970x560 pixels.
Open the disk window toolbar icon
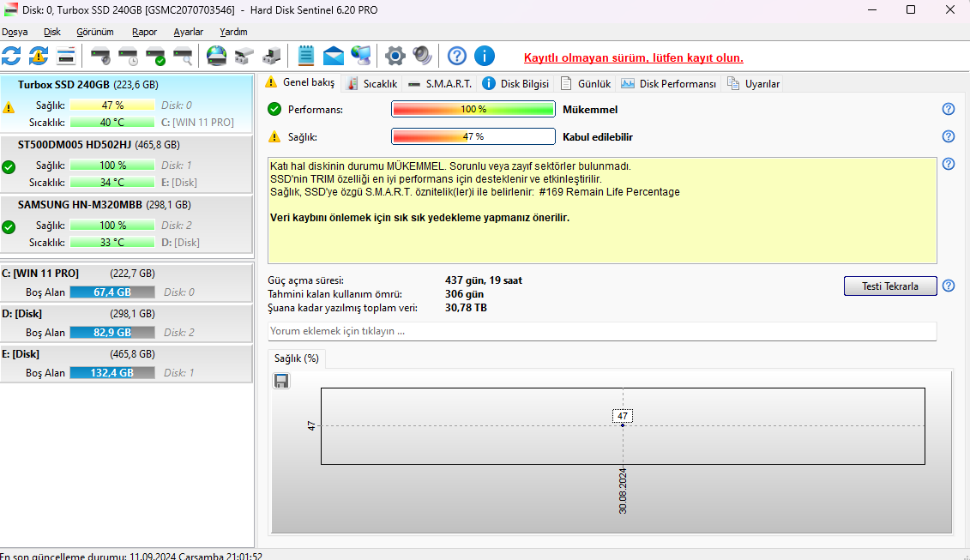(65, 56)
